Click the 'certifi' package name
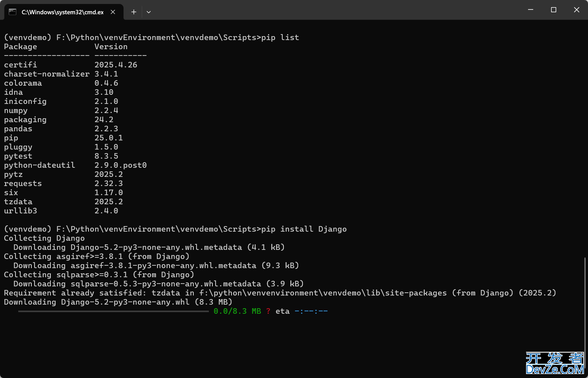Image resolution: width=588 pixels, height=378 pixels. (x=21, y=65)
